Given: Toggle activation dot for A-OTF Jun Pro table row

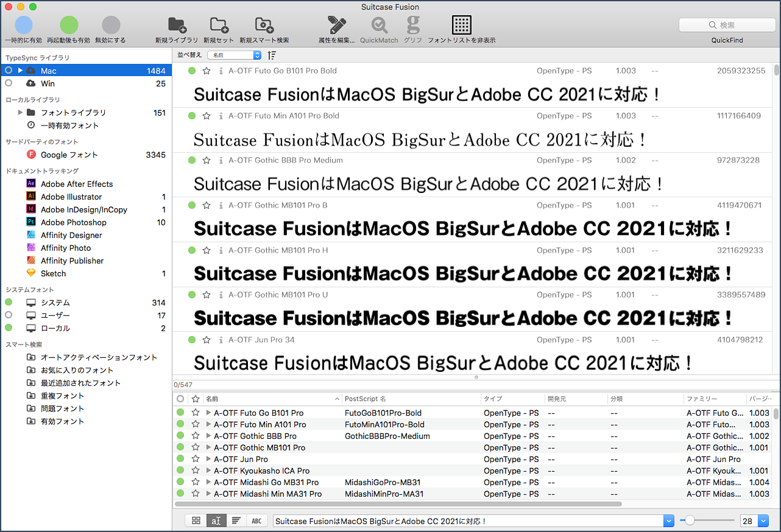Looking at the screenshot, I should 180,458.
